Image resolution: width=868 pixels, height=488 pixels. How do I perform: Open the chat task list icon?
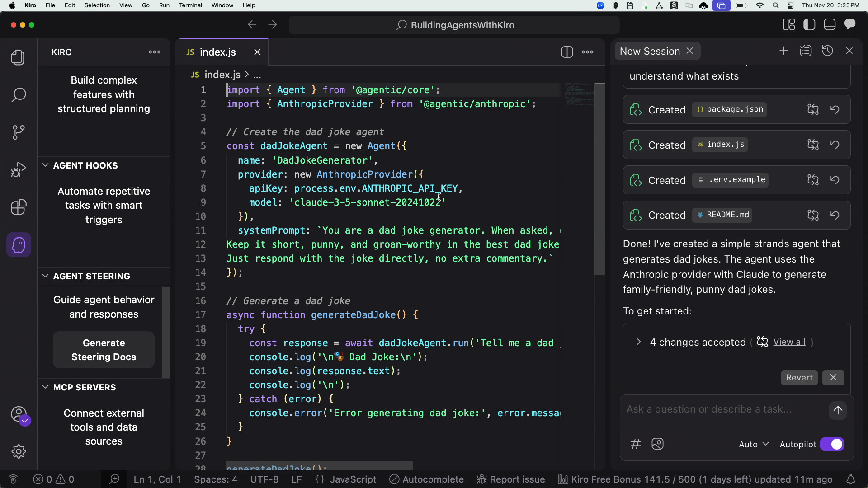(x=806, y=51)
